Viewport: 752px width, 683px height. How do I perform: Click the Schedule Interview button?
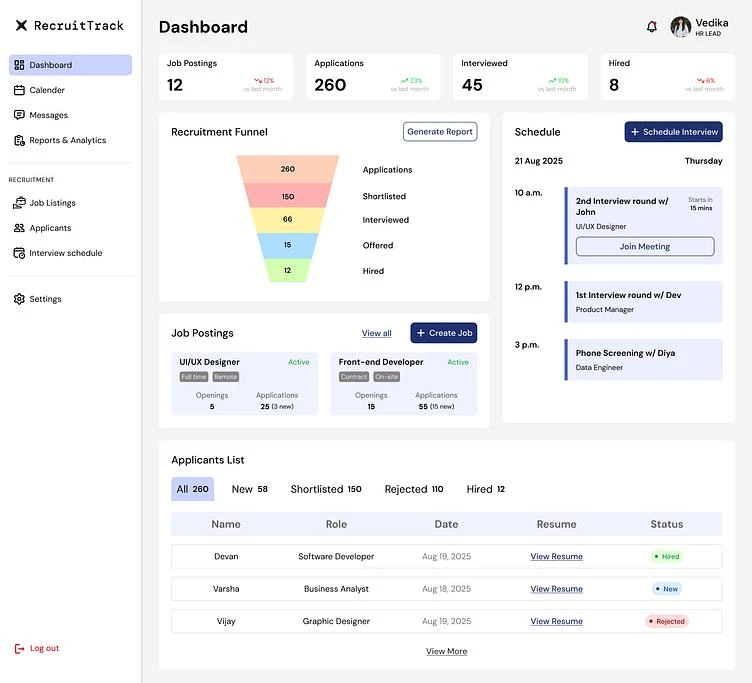pos(673,132)
